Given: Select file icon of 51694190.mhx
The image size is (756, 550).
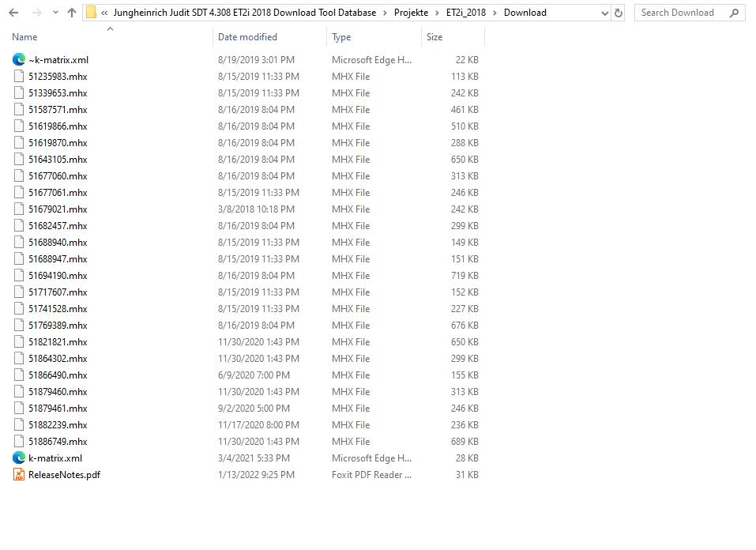Looking at the screenshot, I should [19, 276].
